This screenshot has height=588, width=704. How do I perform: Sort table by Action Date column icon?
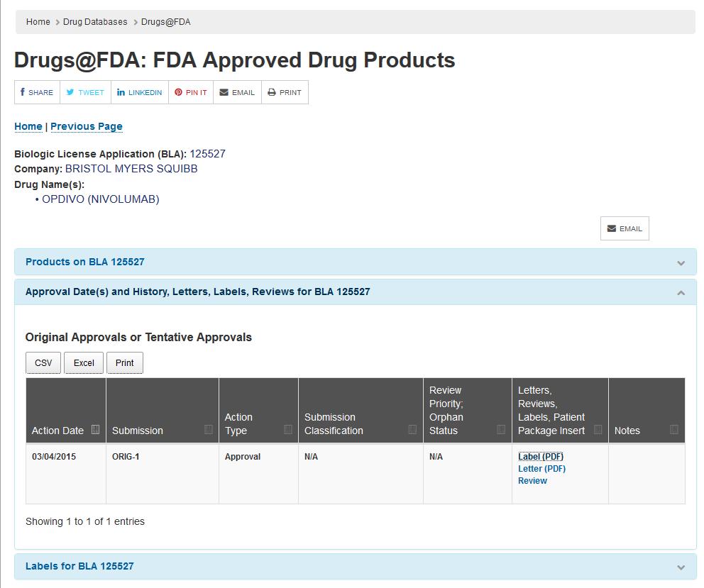point(95,430)
